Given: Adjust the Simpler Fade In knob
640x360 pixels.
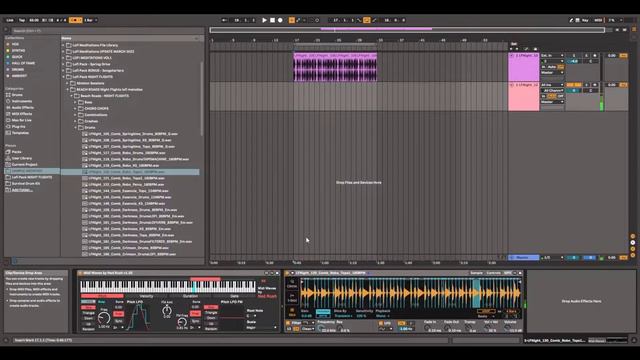Looking at the screenshot, I should click(427, 328).
